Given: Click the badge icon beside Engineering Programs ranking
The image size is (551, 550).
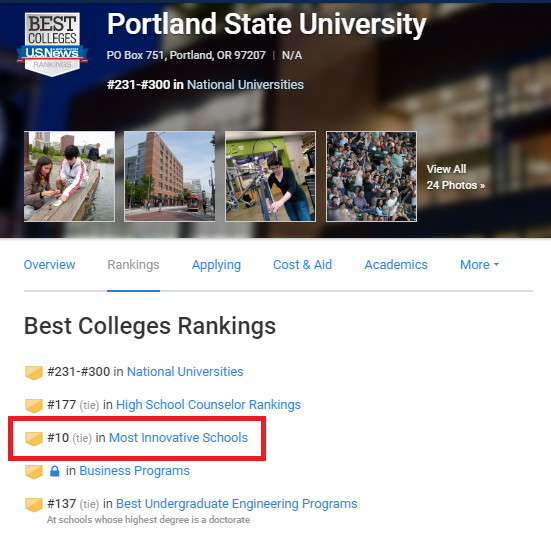Looking at the screenshot, I should pos(34,505).
